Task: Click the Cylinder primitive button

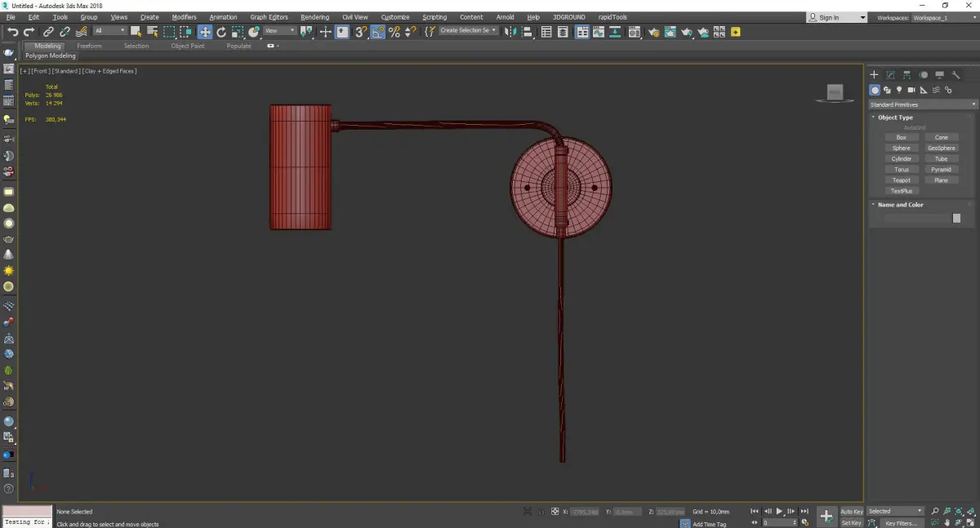Action: click(902, 158)
